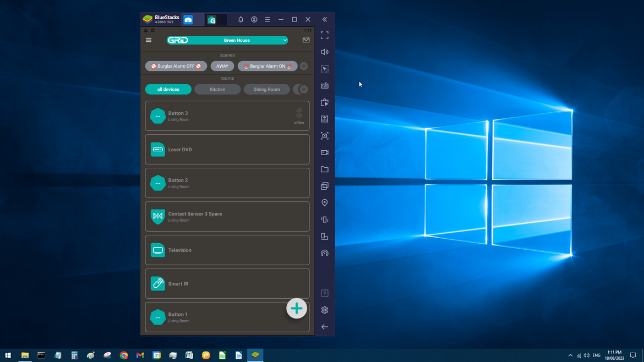This screenshot has width=644, height=362.
Task: Open the Television device
Action: [227, 250]
